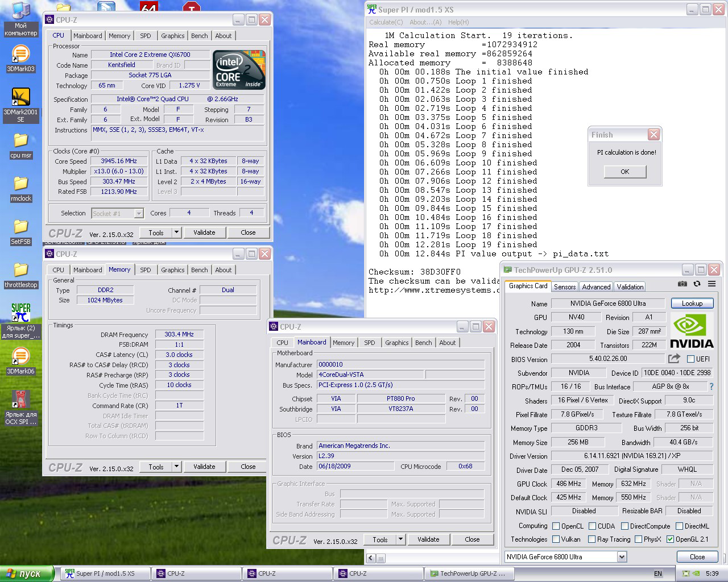Toggle the Ray Tracing checkbox
Viewport: 728px width, 582px height.
(x=591, y=539)
